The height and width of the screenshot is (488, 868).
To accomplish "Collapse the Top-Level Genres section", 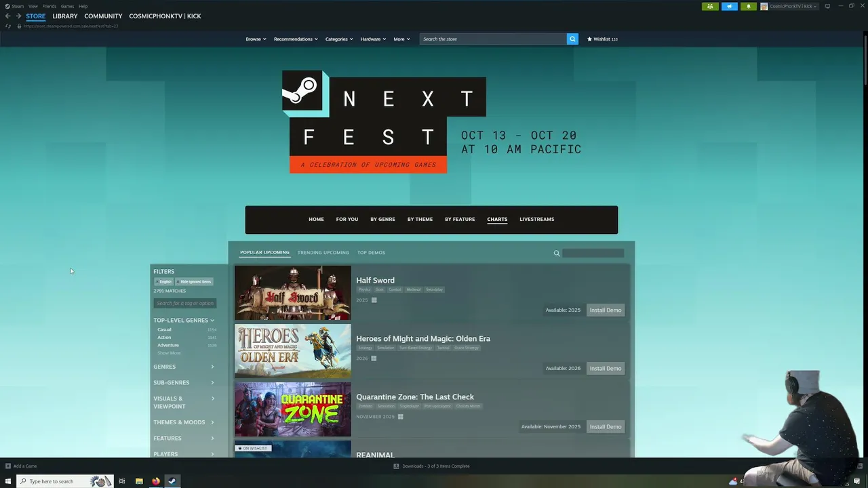I will [x=184, y=320].
